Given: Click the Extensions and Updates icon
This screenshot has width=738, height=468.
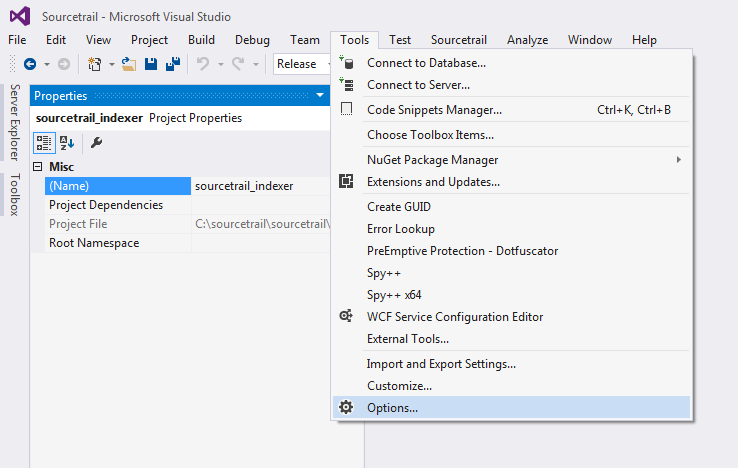Looking at the screenshot, I should [346, 181].
